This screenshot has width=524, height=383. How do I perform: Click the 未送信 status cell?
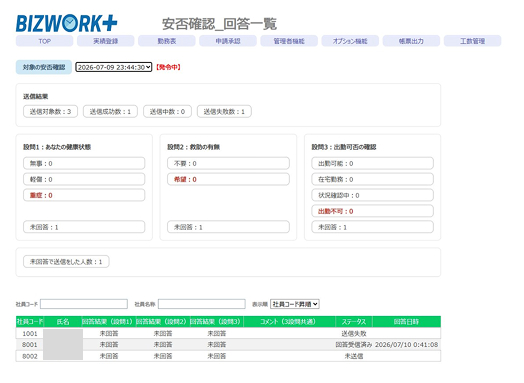click(354, 356)
